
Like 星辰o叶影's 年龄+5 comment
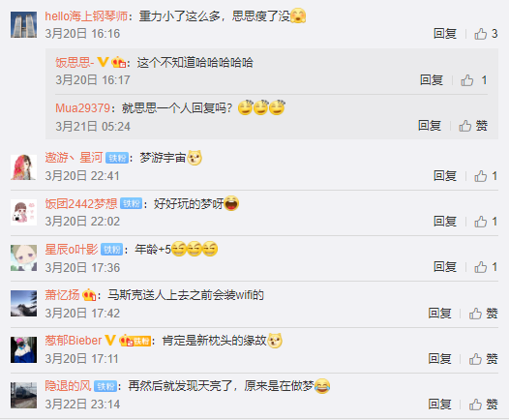[x=480, y=267]
